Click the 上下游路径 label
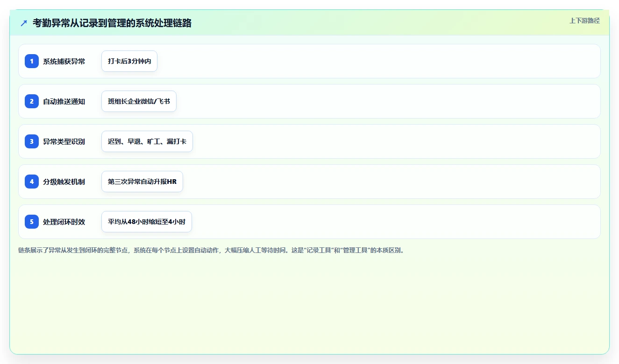Viewport: 619px width, 364px height. pos(584,21)
